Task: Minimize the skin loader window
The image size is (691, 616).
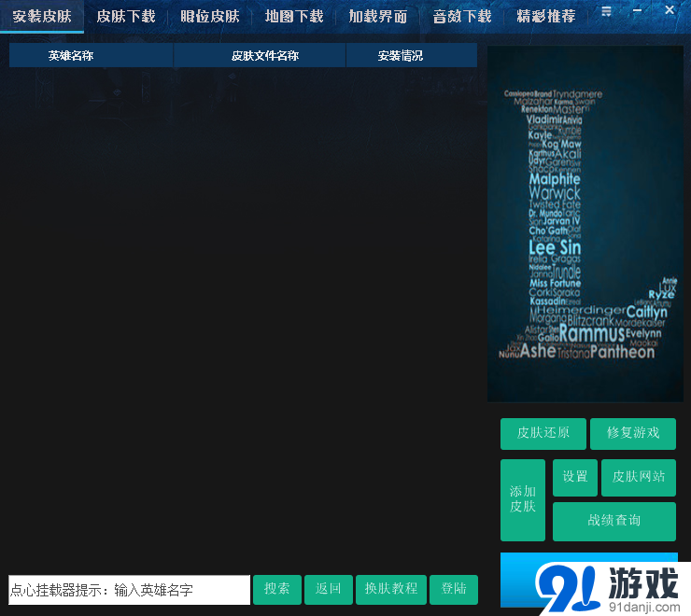Action: [637, 10]
